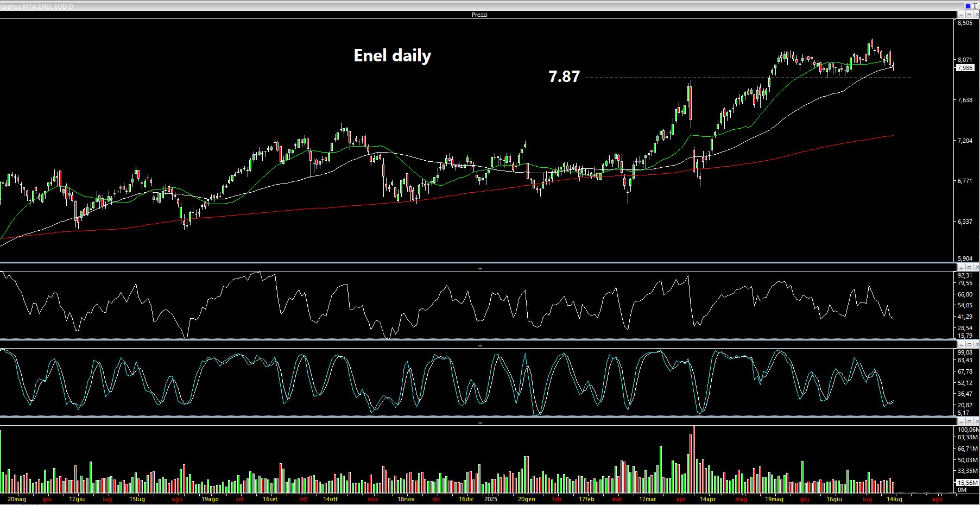
Task: Click the 100,06M volume axis label
Action: (x=968, y=430)
